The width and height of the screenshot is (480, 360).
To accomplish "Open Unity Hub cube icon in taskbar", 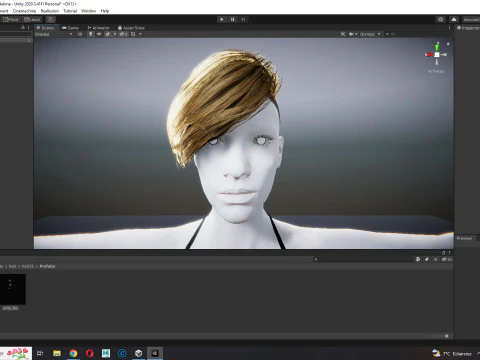I will click(139, 353).
